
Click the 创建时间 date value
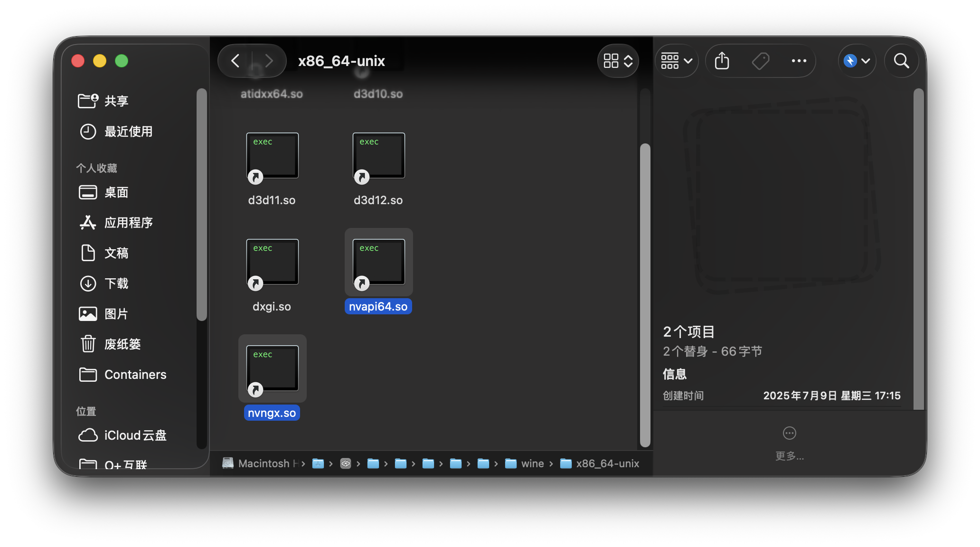tap(831, 396)
